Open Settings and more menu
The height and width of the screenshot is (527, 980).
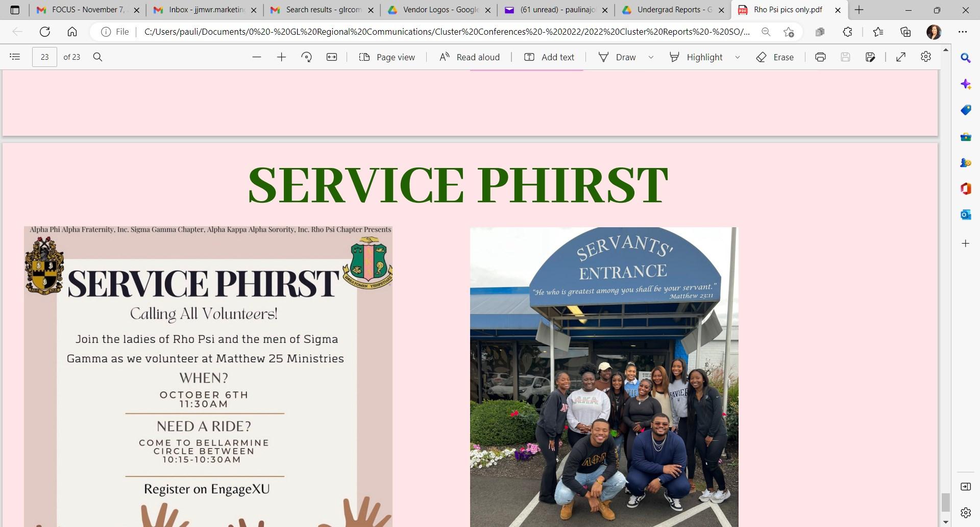(963, 32)
